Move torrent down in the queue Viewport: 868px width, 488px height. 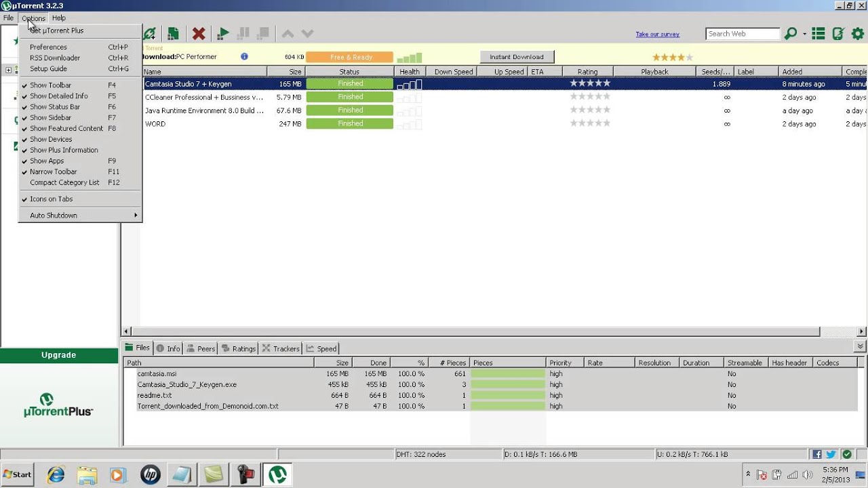[307, 33]
